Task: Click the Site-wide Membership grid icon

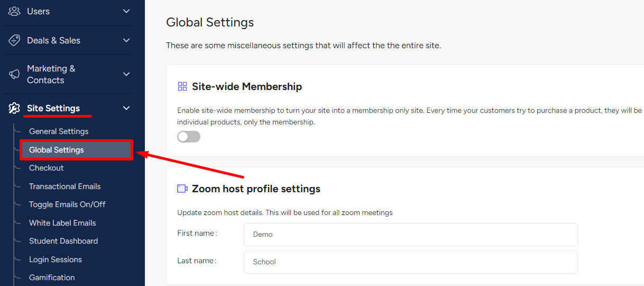Action: tap(182, 86)
